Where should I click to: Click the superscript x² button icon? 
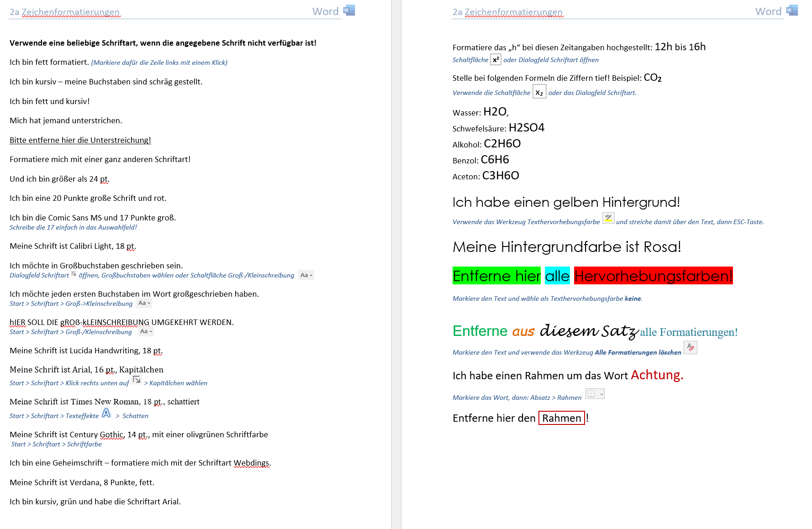tap(496, 60)
